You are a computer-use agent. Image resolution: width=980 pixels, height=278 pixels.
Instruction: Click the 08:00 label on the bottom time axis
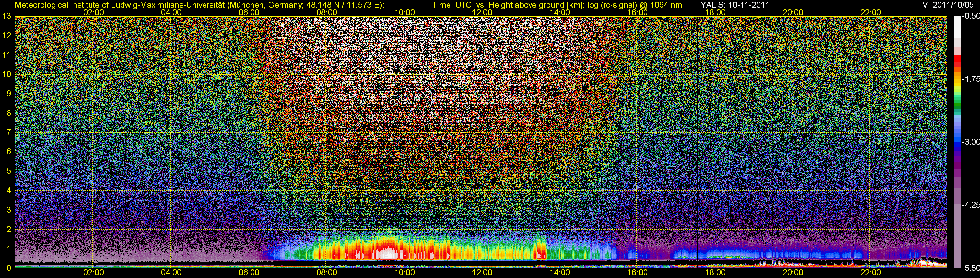[x=327, y=273]
